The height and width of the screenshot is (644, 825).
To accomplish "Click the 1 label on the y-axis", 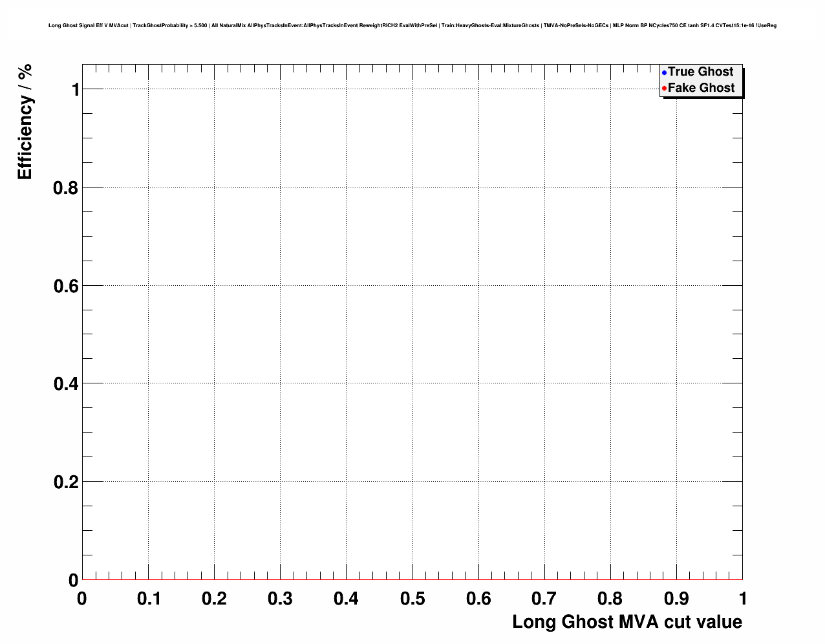I will [75, 90].
